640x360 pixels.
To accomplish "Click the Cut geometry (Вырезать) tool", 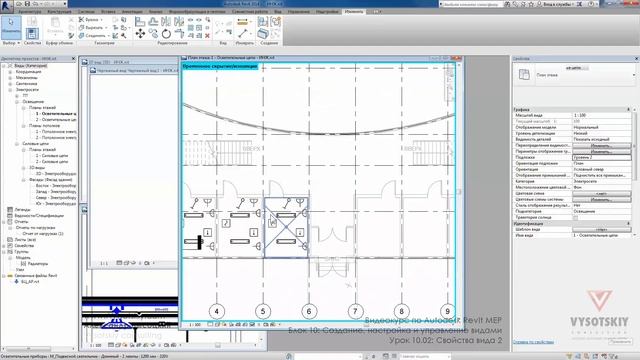I will 93,28.
